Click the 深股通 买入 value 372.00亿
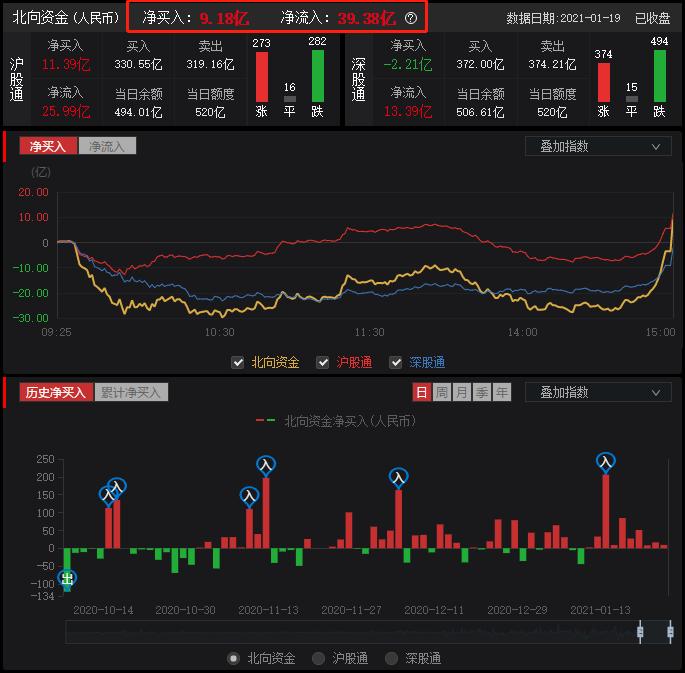685x673 pixels. coord(480,65)
